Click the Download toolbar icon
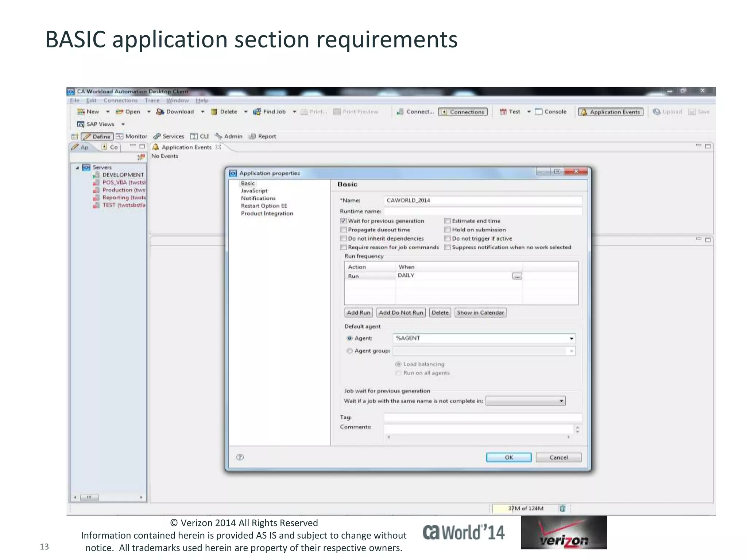The height and width of the screenshot is (560, 747). [x=160, y=112]
